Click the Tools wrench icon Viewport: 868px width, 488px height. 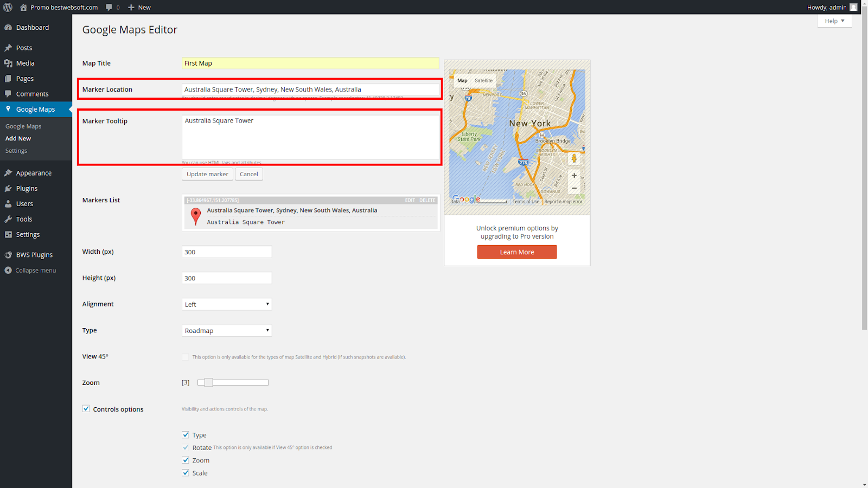[x=8, y=219]
